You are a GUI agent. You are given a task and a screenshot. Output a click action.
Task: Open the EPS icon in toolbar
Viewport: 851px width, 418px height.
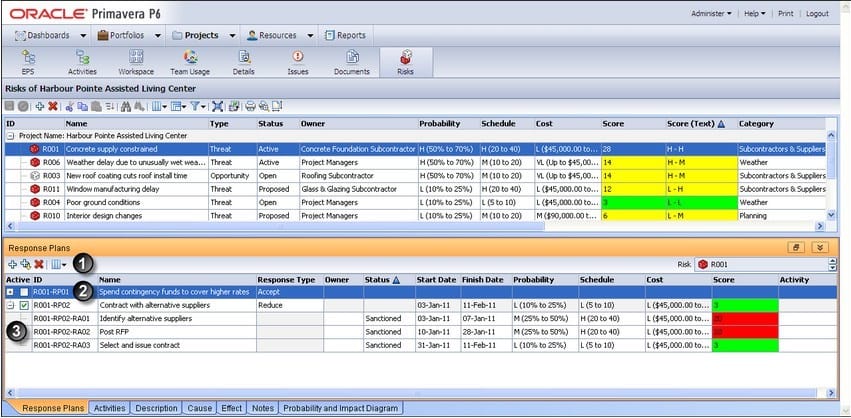(27, 61)
